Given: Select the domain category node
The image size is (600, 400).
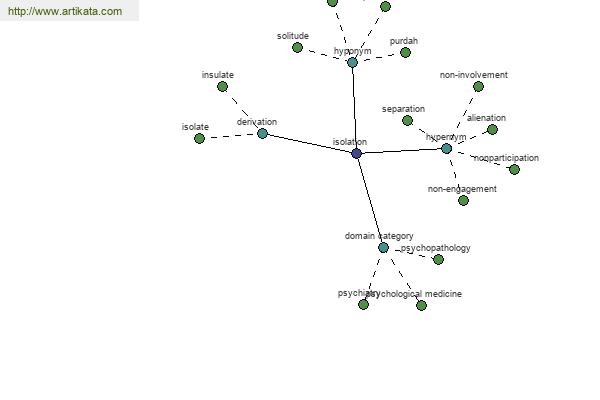Looking at the screenshot, I should point(383,248).
